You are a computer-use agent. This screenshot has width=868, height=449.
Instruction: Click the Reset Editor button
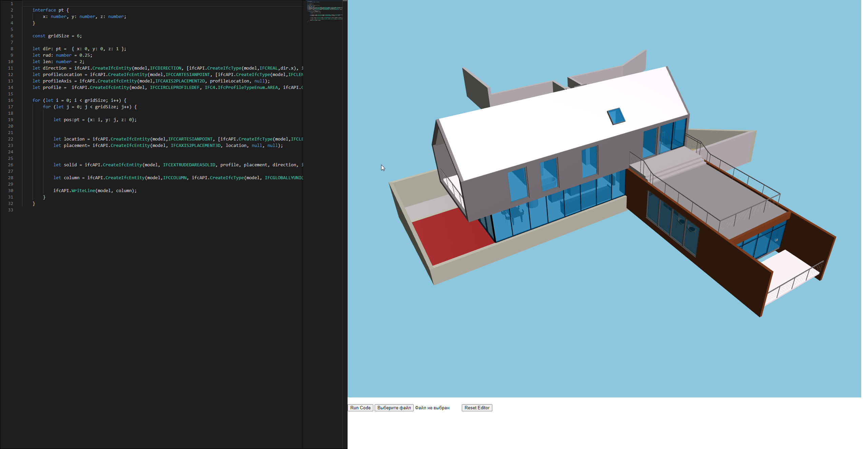coord(477,408)
